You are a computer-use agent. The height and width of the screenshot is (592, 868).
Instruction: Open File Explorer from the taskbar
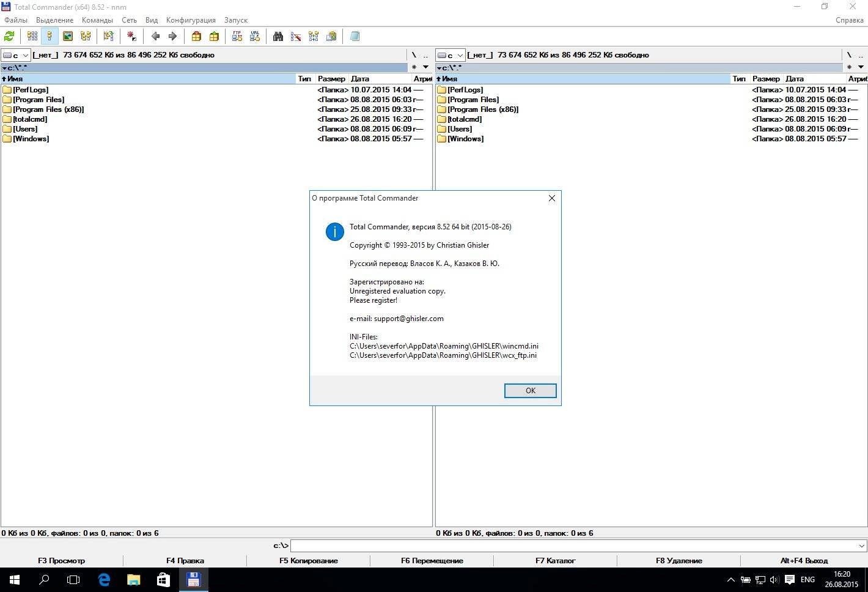click(133, 580)
